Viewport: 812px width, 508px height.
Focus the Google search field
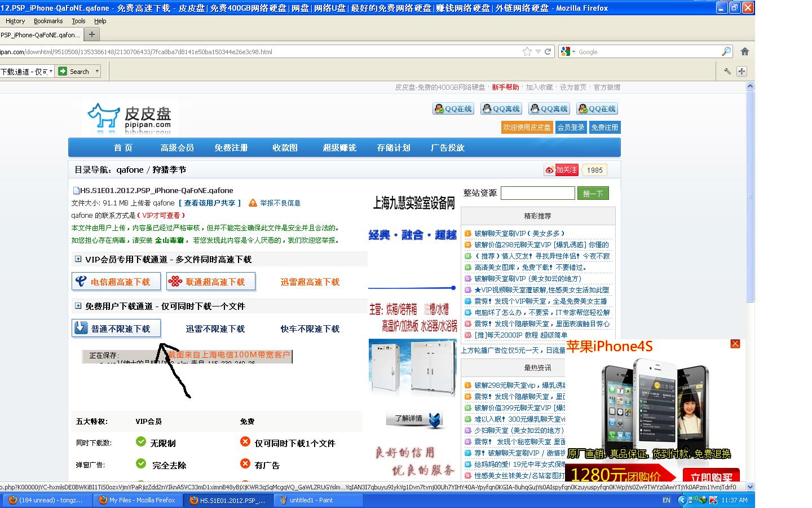648,51
